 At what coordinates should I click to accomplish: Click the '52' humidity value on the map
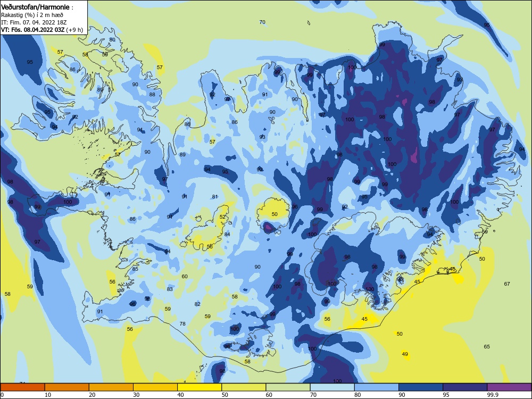[x=222, y=217]
